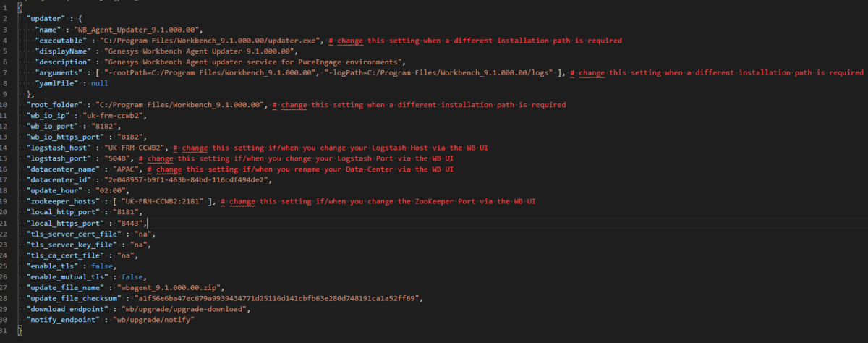Viewport: 868px width, 343px height.
Task: Click the null value of yamlFile
Action: tap(98, 85)
